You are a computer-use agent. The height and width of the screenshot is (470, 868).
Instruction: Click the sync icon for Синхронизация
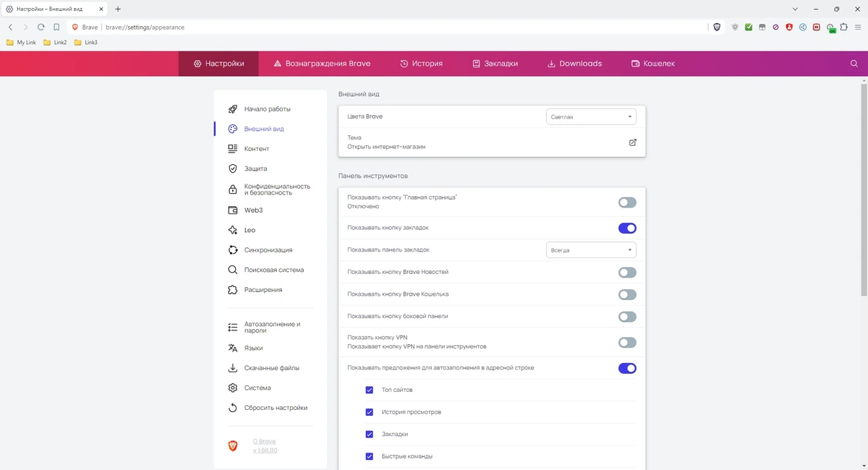click(232, 250)
